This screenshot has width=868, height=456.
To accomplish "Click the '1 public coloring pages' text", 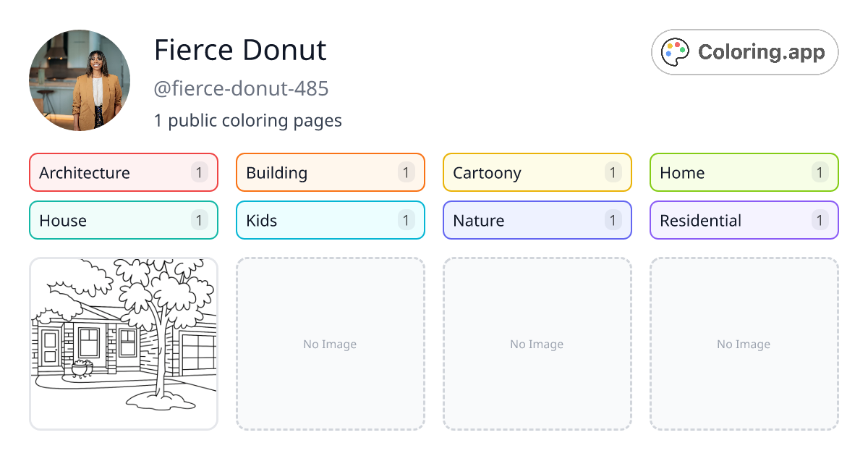I will coord(248,120).
